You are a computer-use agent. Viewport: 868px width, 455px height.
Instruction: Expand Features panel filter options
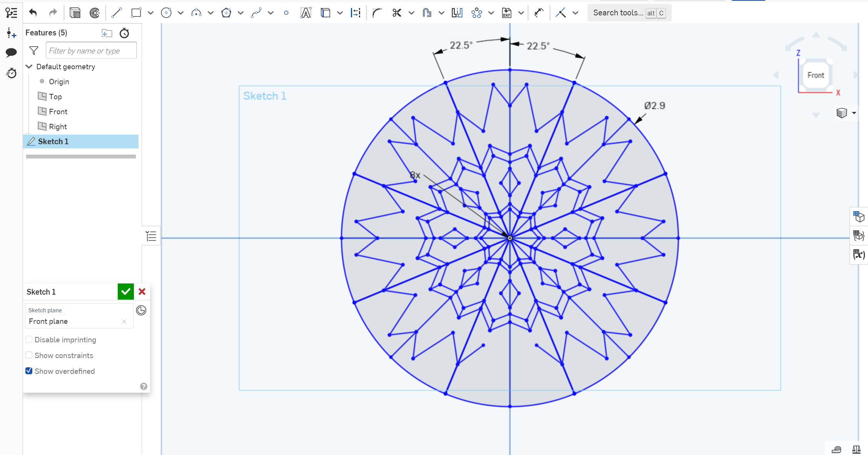[x=33, y=50]
